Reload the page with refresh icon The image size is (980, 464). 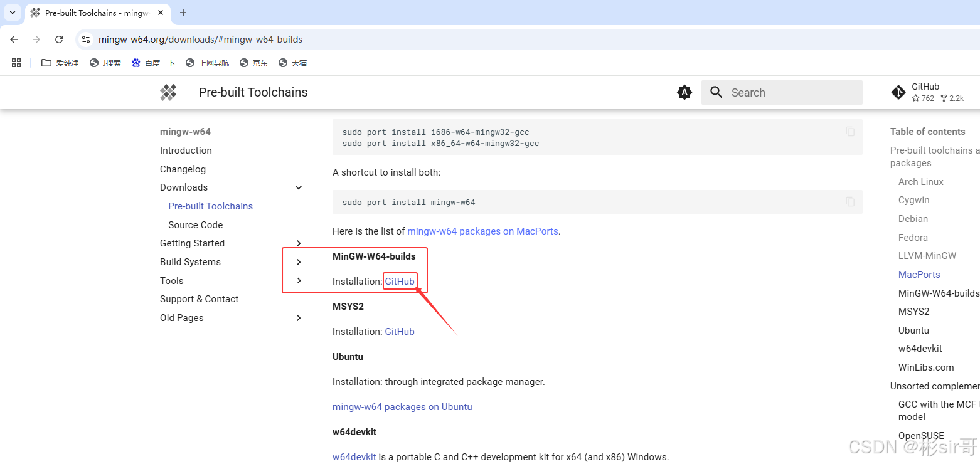coord(59,40)
